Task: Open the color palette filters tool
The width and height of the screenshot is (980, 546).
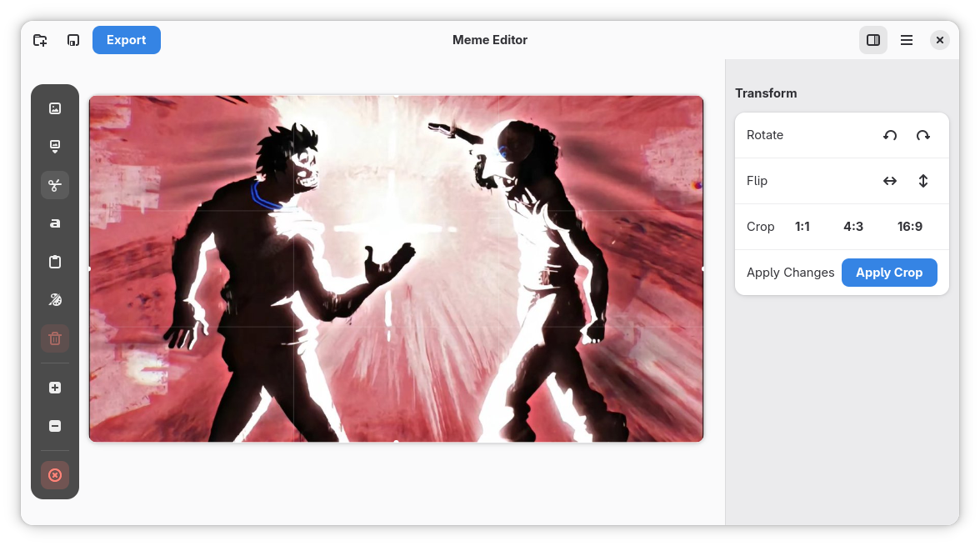Action: tap(55, 299)
